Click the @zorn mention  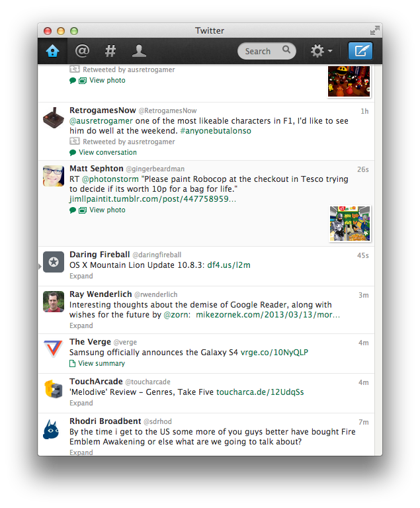click(x=177, y=315)
